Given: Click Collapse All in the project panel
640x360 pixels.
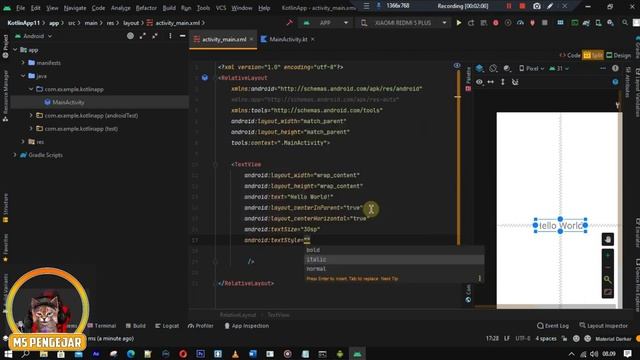Looking at the screenshot, I should click(x=155, y=36).
